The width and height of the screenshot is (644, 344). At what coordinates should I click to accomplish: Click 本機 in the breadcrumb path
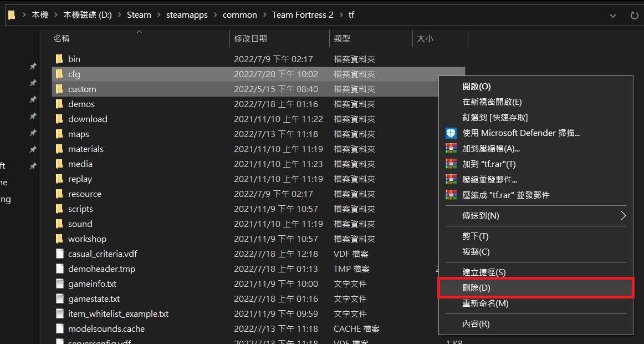coord(40,14)
